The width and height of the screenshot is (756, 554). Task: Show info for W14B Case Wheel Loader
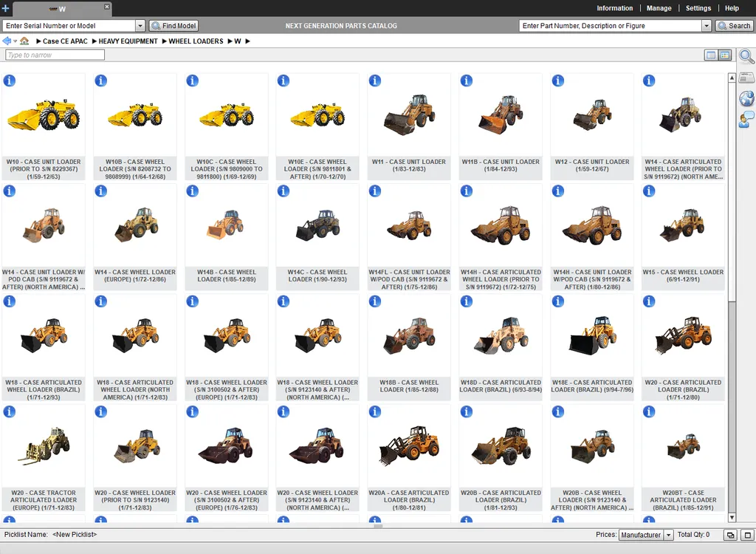click(x=193, y=191)
